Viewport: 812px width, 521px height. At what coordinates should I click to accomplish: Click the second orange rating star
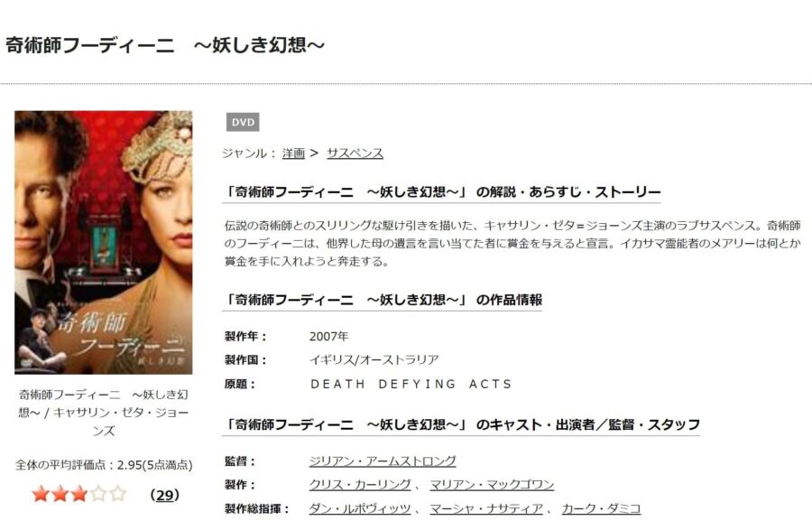click(x=60, y=495)
